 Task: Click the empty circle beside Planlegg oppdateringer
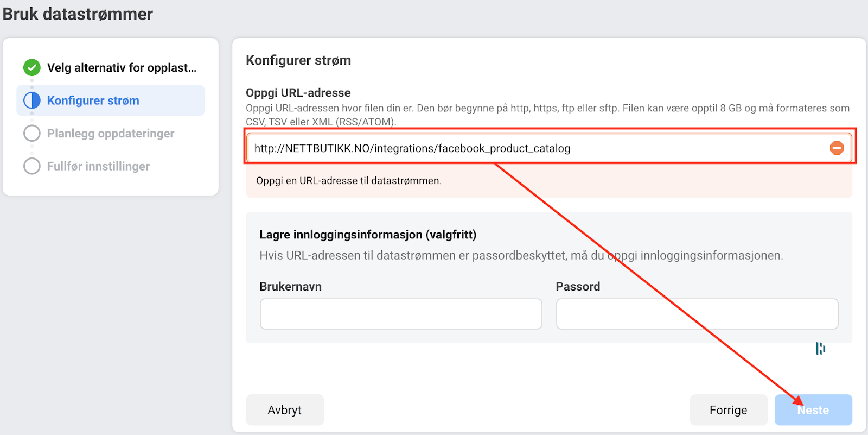pos(32,134)
